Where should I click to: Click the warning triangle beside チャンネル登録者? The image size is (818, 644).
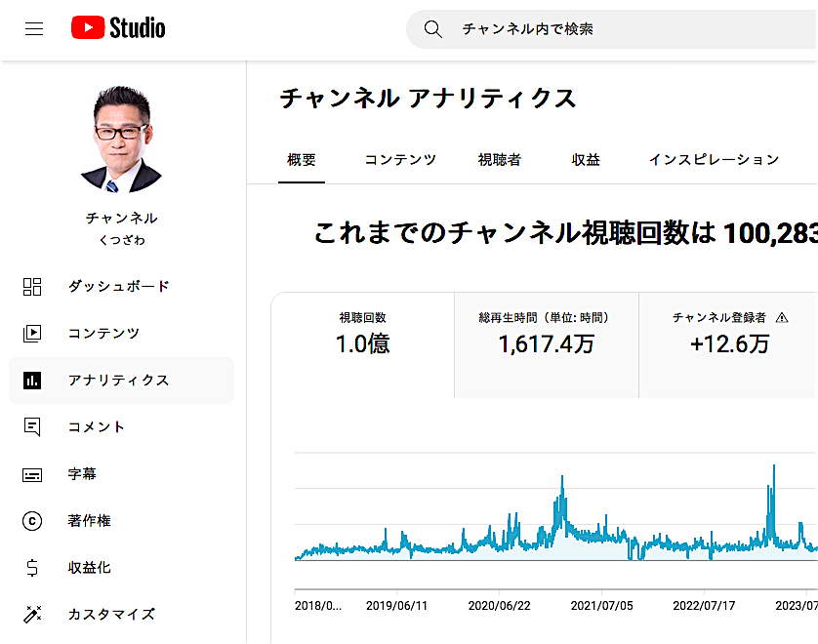pyautogui.click(x=782, y=317)
